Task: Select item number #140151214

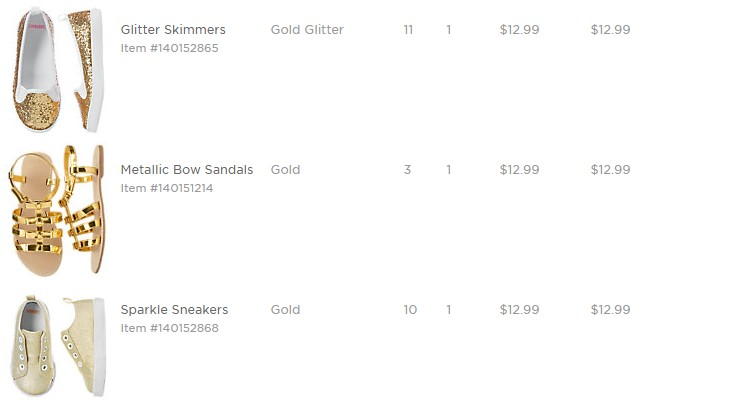Action: click(169, 188)
